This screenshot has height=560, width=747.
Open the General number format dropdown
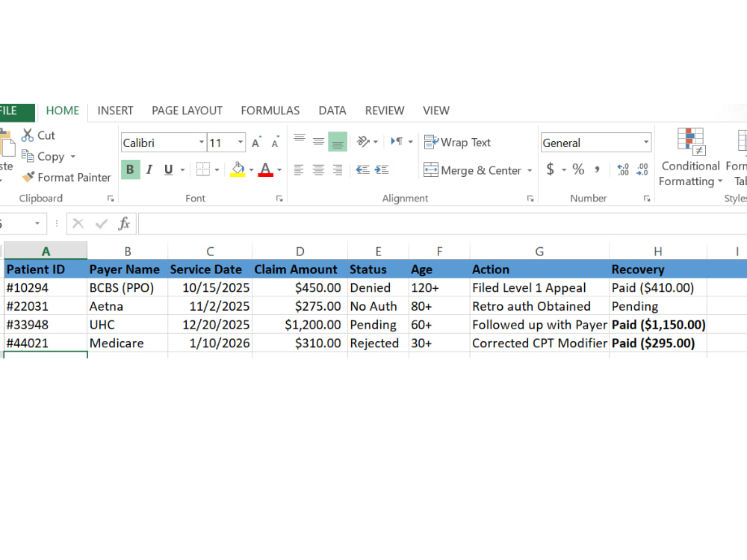coord(646,143)
